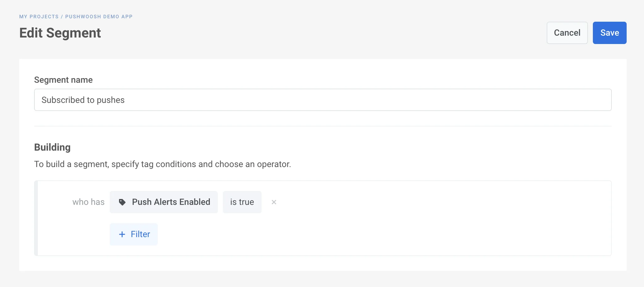Click the tag icon beside Push Alerts Enabled
Screen dimensions: 644x287
pos(122,202)
